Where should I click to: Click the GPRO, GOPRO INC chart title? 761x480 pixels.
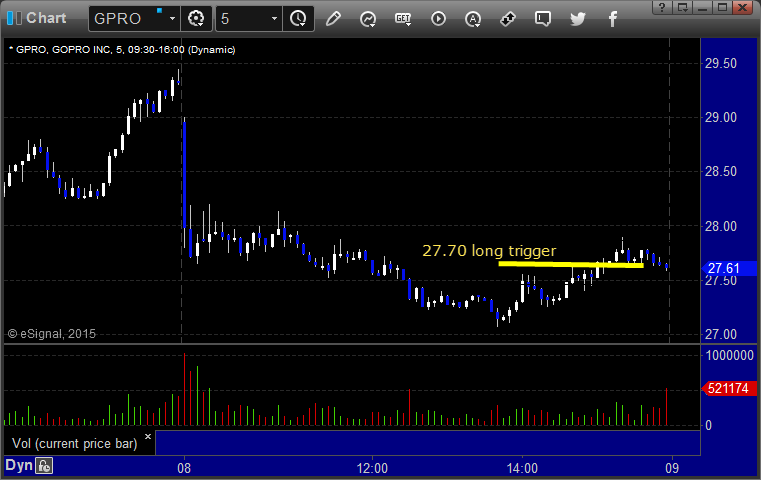coord(124,50)
